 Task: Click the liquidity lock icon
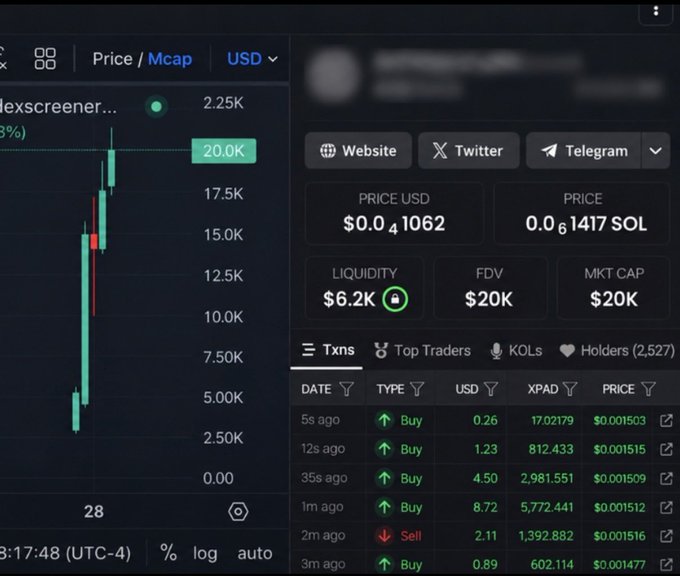[x=395, y=299]
